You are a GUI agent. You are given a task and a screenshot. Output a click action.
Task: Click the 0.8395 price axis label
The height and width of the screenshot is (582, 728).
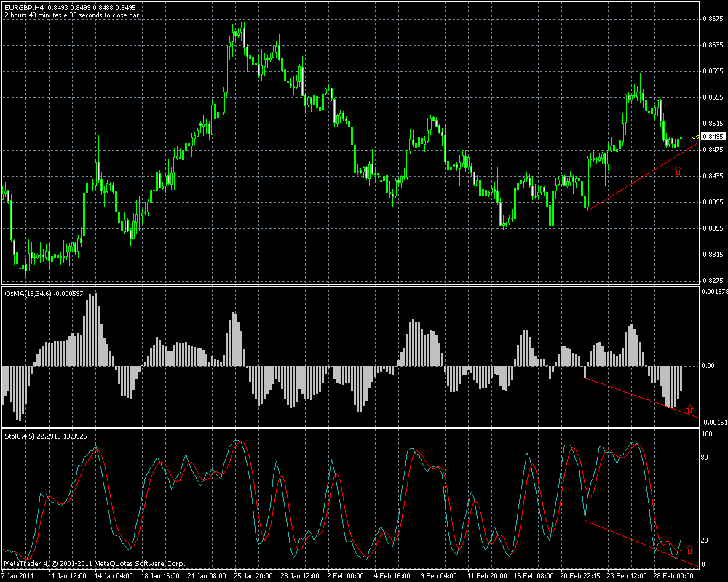click(713, 202)
